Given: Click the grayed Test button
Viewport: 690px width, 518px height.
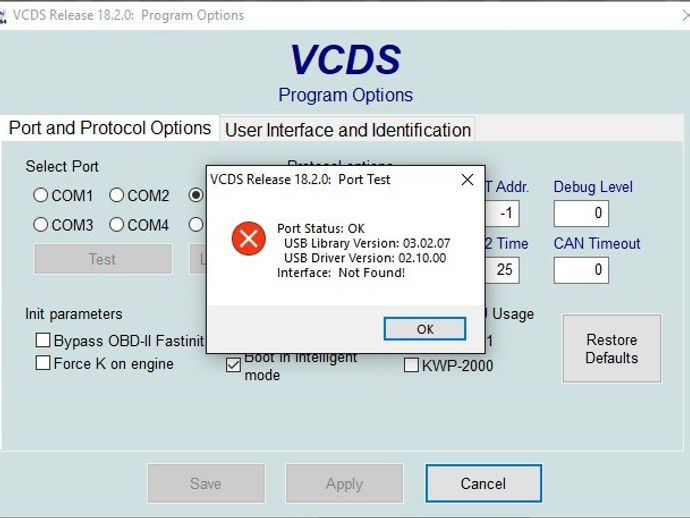Looking at the screenshot, I should pyautogui.click(x=103, y=259).
